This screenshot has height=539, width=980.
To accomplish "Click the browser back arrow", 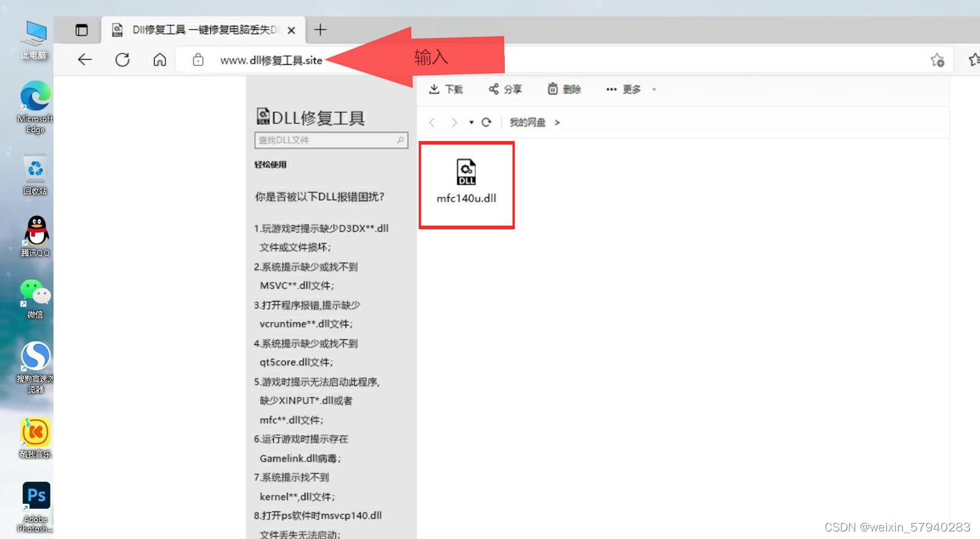I will [84, 60].
